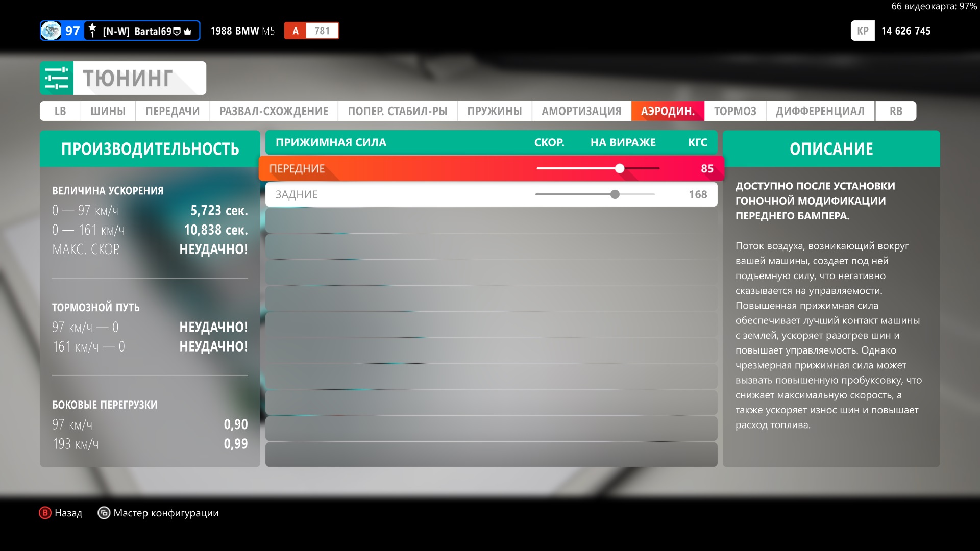Click the ЗАДНИЕ downforce slider handle
This screenshot has width=980, height=551.
(x=615, y=194)
